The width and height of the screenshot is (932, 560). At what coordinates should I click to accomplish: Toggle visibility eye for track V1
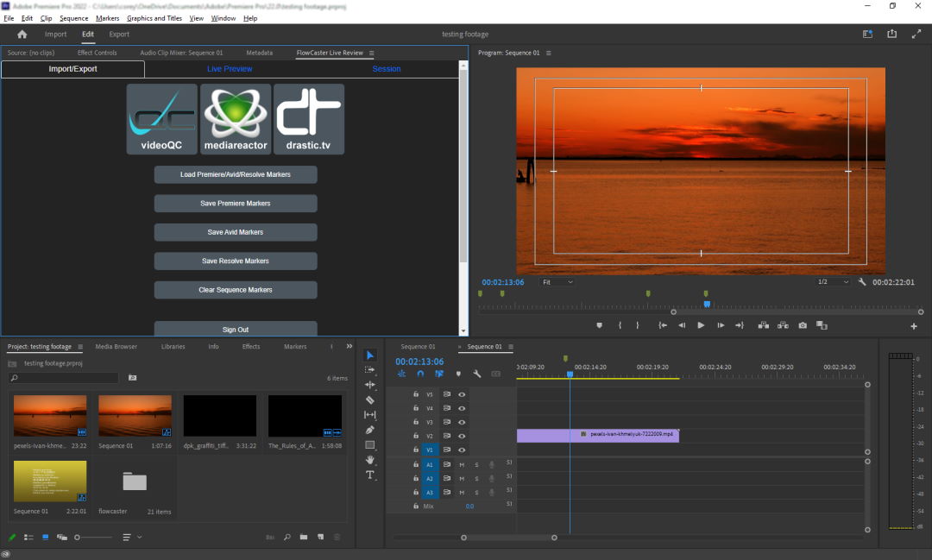(x=462, y=450)
